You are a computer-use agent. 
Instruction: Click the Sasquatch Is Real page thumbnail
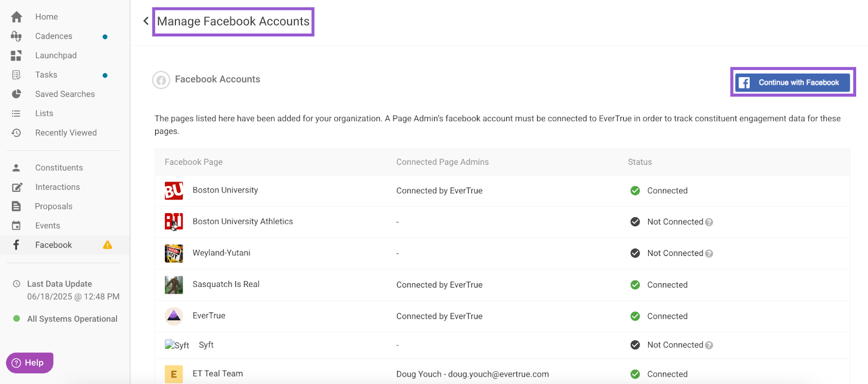(x=174, y=285)
